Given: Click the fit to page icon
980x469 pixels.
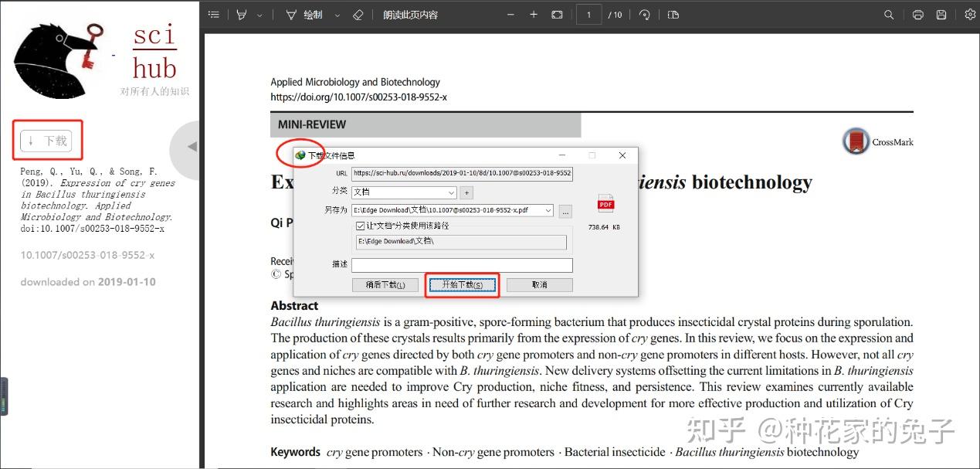Looking at the screenshot, I should 557,14.
